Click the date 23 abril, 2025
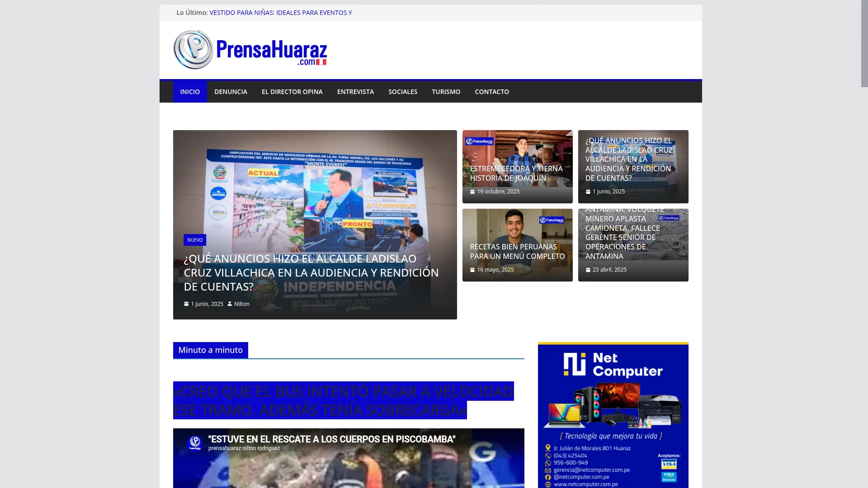 click(609, 270)
